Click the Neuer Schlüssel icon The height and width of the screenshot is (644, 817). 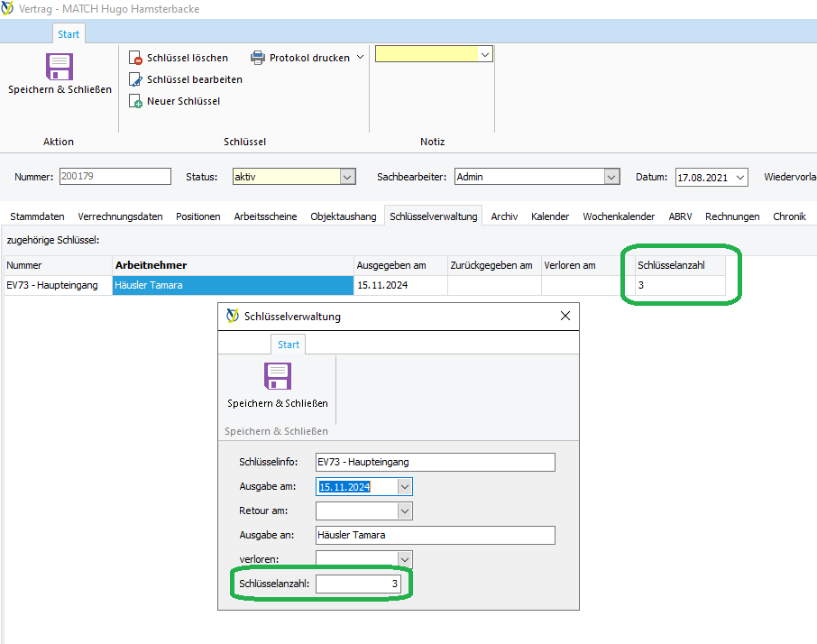point(136,101)
